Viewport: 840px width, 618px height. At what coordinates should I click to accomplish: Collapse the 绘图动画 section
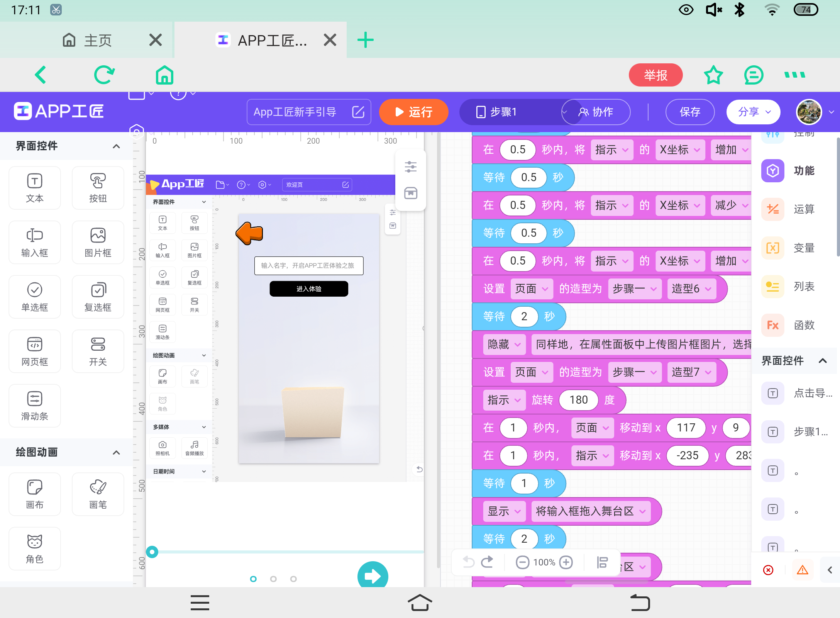point(116,452)
